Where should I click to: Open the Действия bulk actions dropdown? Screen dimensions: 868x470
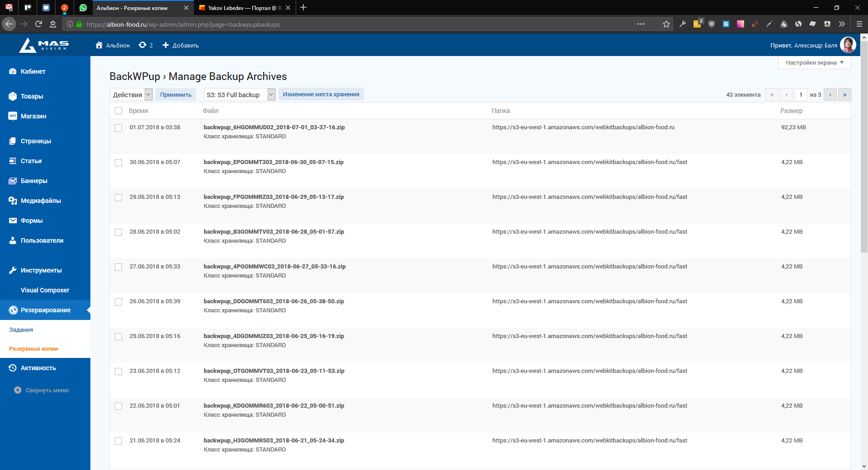(131, 94)
